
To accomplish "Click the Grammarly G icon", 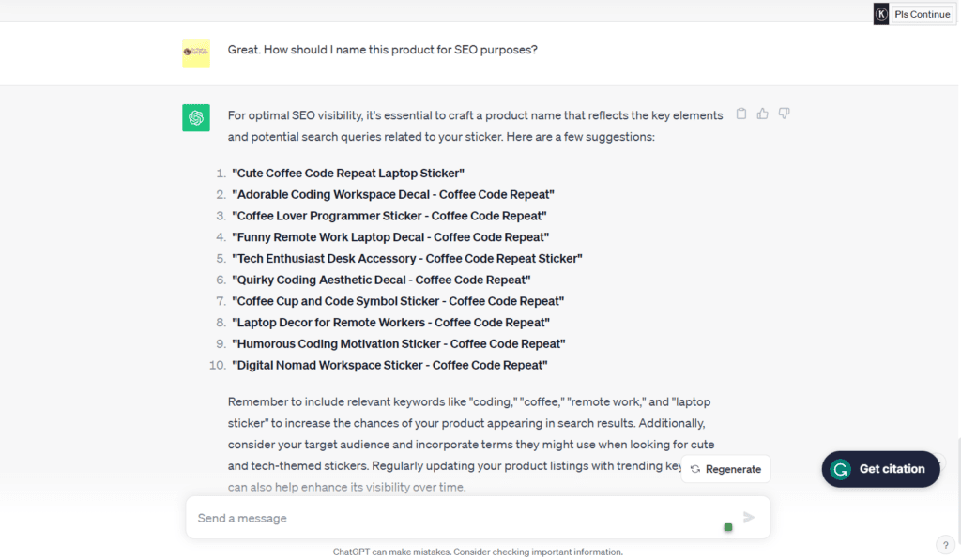I will pyautogui.click(x=841, y=469).
